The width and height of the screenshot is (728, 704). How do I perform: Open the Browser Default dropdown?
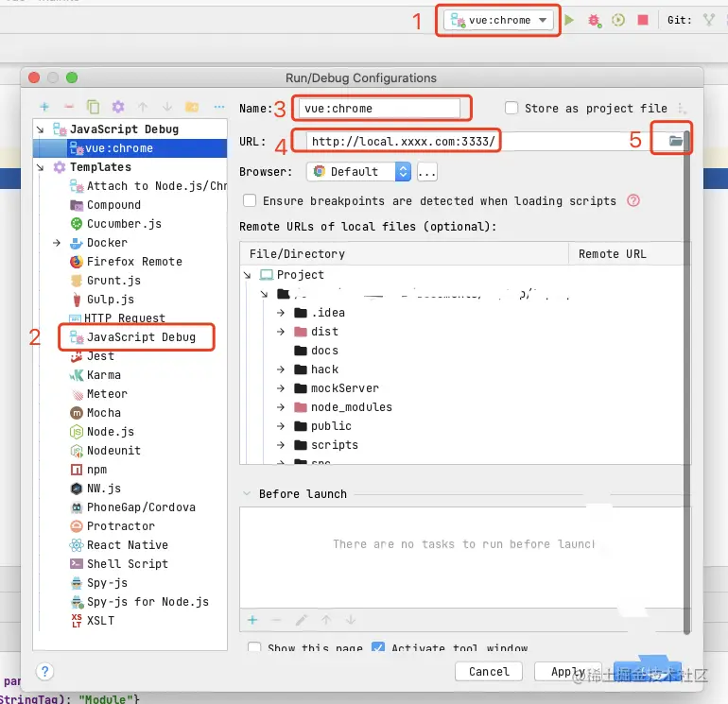click(x=358, y=172)
